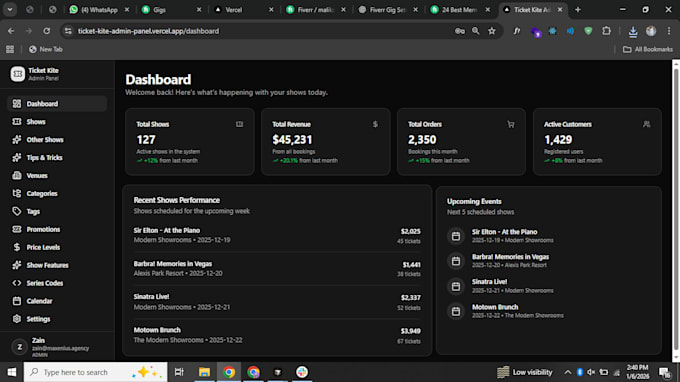The image size is (680, 382).
Task: Open the Extensions puzzle icon
Action: [606, 31]
